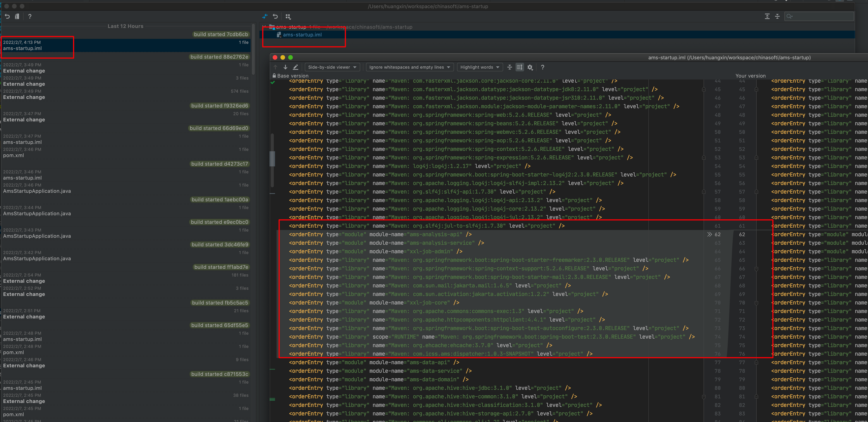Click the collapse unchanged fragments icon
The height and width of the screenshot is (422, 868).
coord(510,67)
